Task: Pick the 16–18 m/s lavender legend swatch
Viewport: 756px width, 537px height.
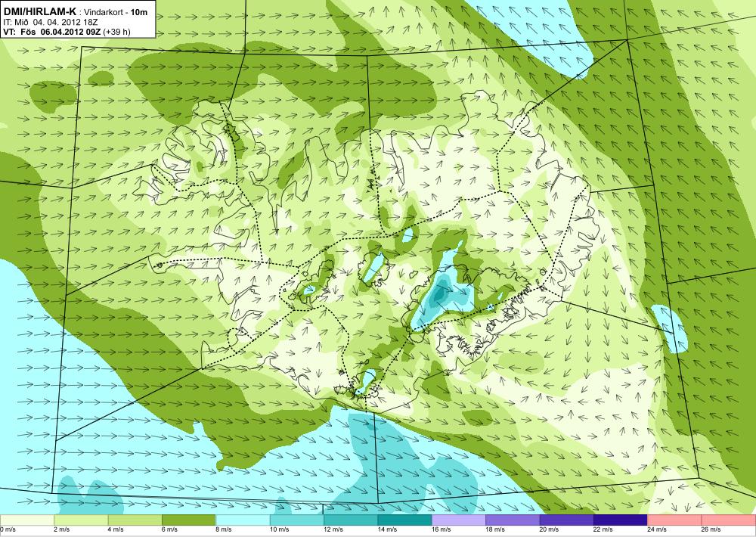Action: 459,520
